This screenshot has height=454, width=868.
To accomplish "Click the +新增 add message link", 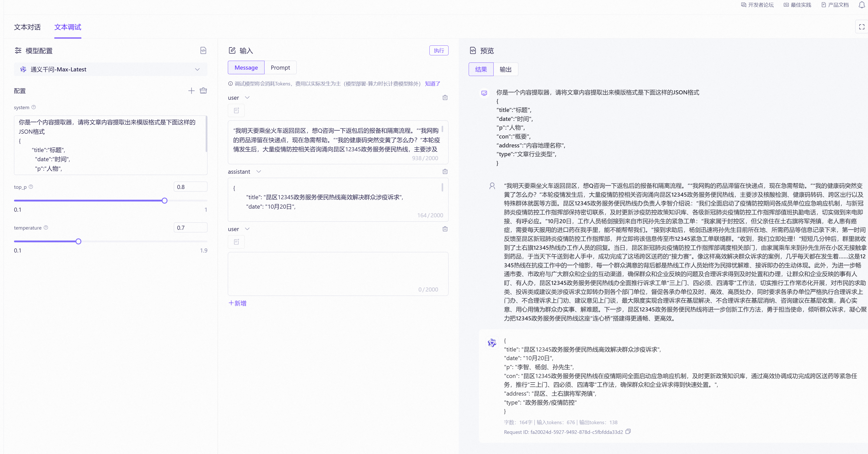I will click(237, 303).
